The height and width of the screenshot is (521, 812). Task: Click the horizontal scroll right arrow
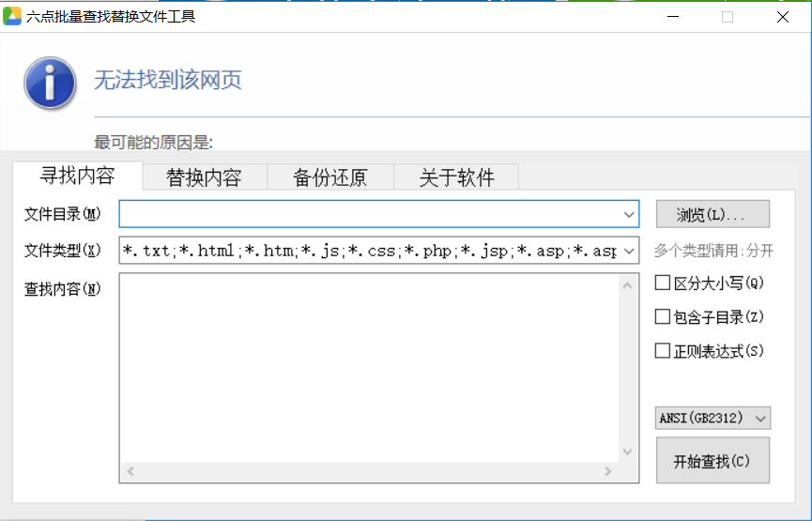tap(607, 471)
